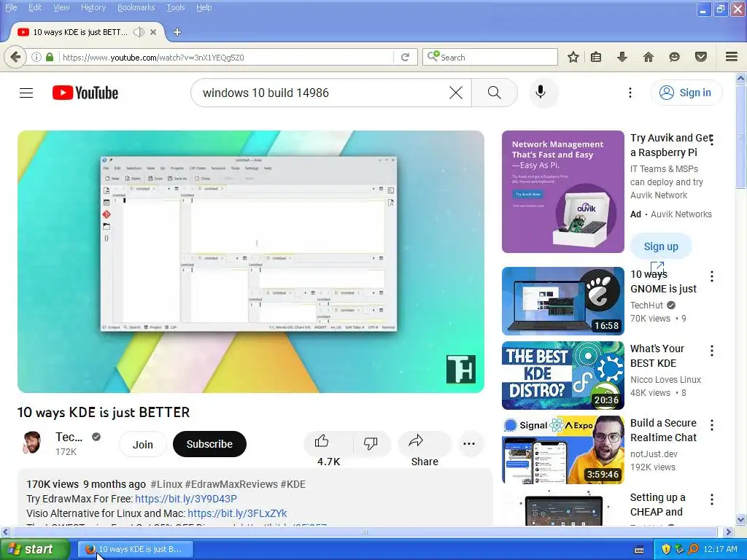Dislike the video with thumbs down
The width and height of the screenshot is (747, 560).
pyautogui.click(x=371, y=443)
